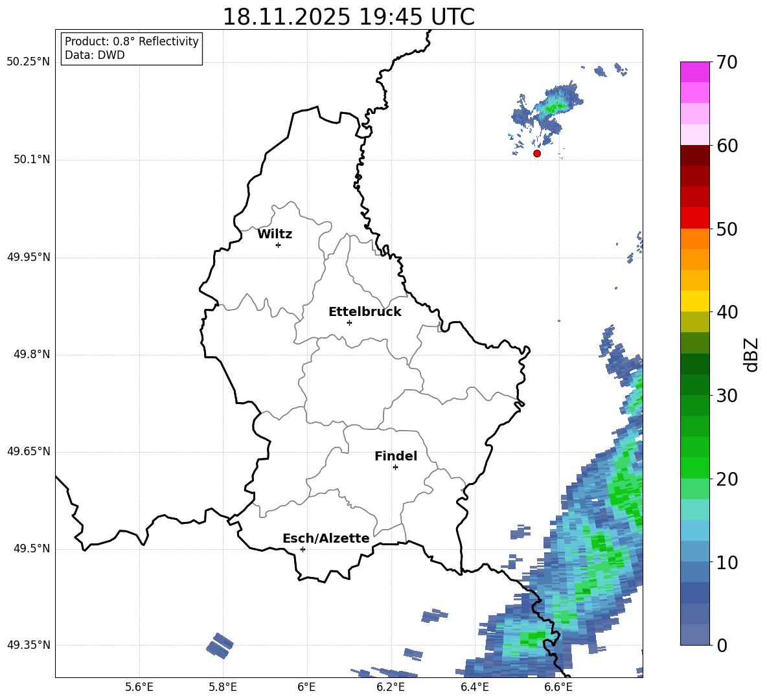Click the 49.35°N latitude label

click(29, 645)
